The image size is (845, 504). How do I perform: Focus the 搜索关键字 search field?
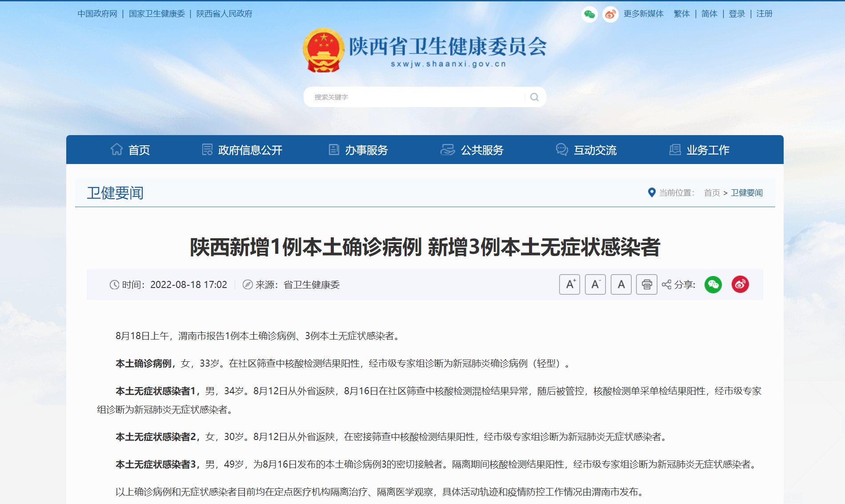413,97
